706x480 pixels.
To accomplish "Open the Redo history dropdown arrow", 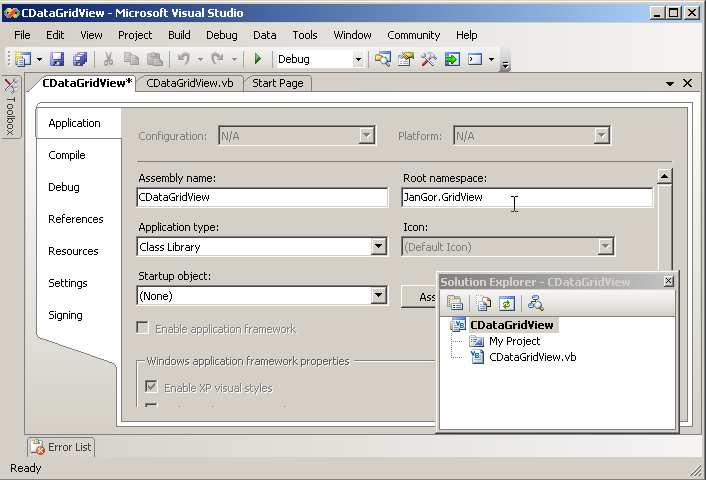I will click(x=234, y=59).
